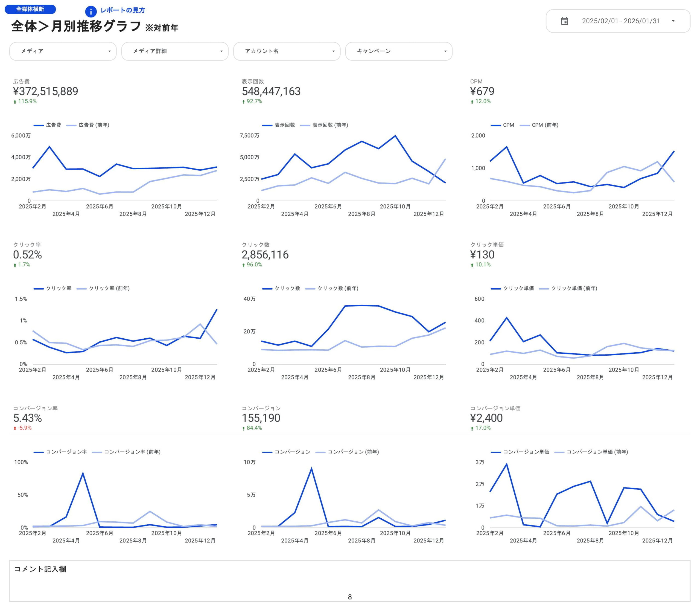
Task: Toggle 表示回数 legend series swatch
Action: [267, 125]
